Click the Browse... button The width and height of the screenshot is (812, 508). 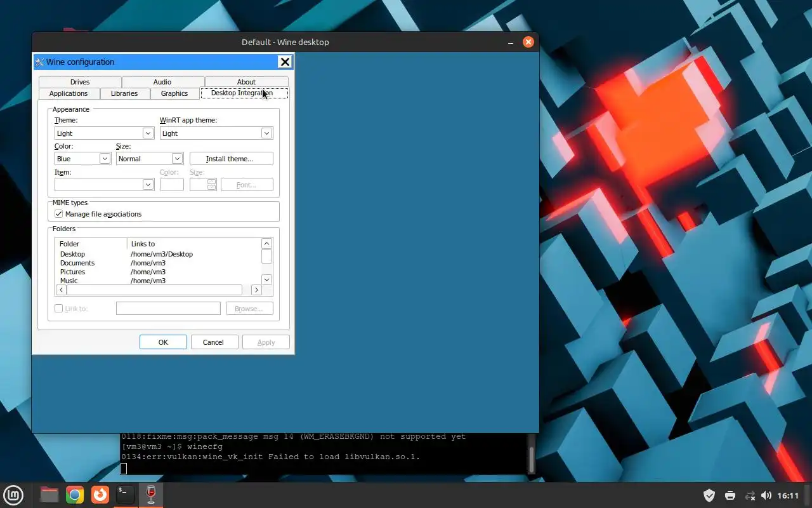249,309
